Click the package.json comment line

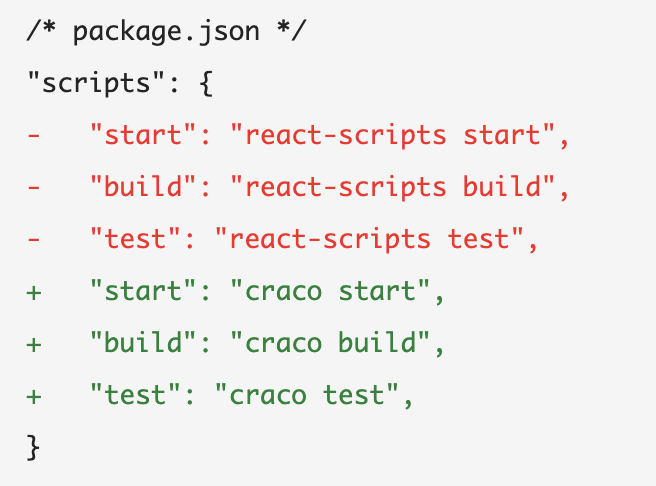click(166, 31)
